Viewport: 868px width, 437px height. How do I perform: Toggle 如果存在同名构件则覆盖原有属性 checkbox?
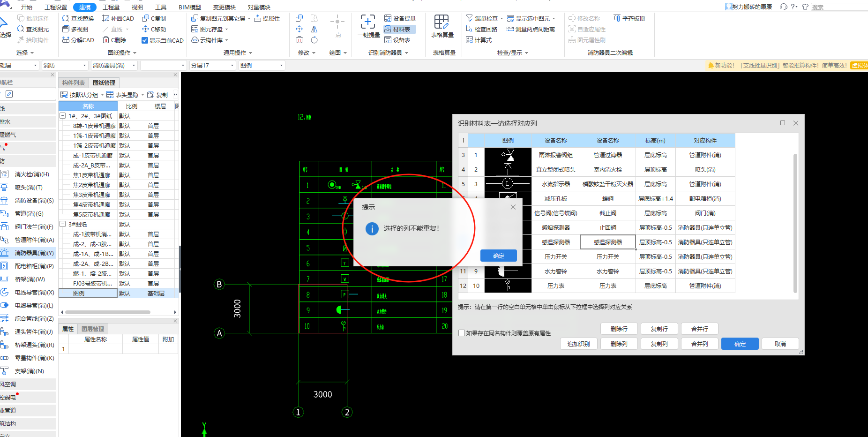[462, 333]
